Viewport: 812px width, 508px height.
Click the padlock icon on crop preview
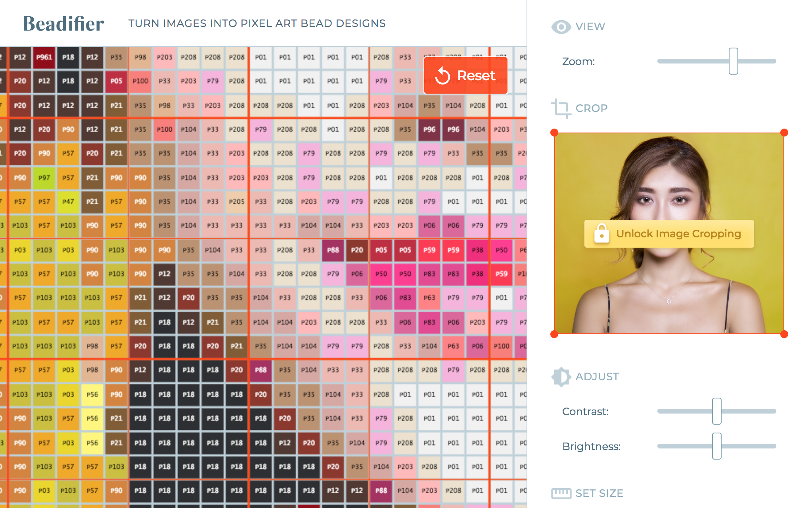point(601,233)
